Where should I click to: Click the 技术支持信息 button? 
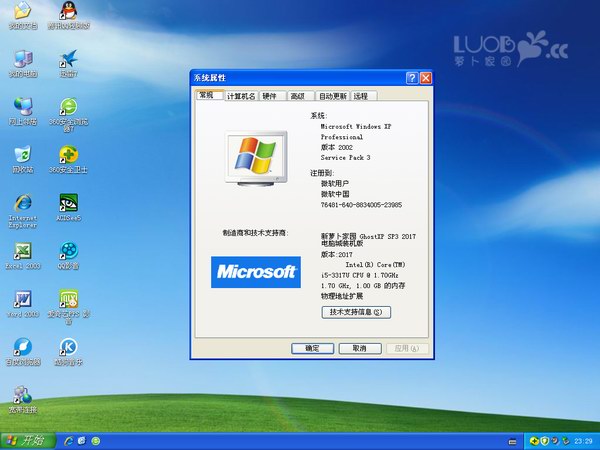tap(355, 312)
